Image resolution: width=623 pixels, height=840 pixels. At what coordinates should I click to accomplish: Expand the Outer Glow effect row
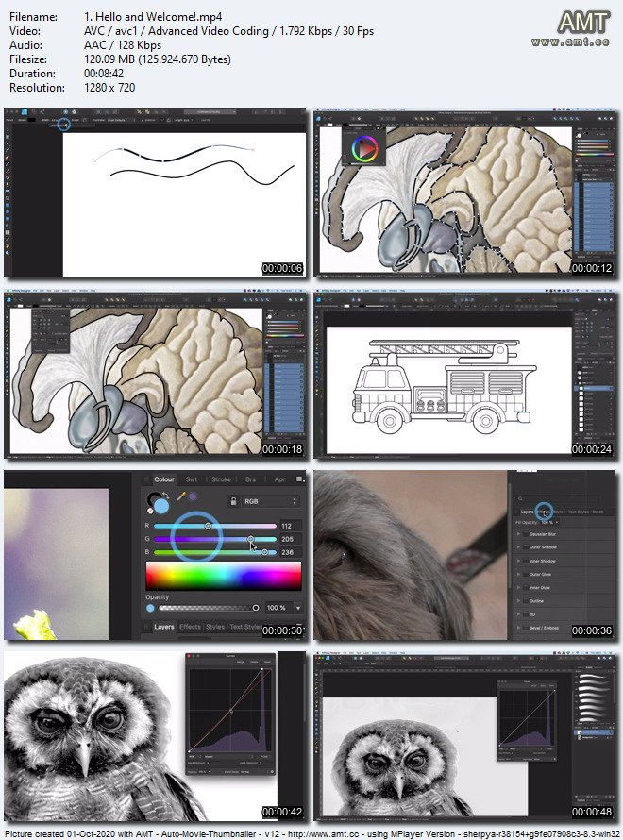[x=518, y=574]
